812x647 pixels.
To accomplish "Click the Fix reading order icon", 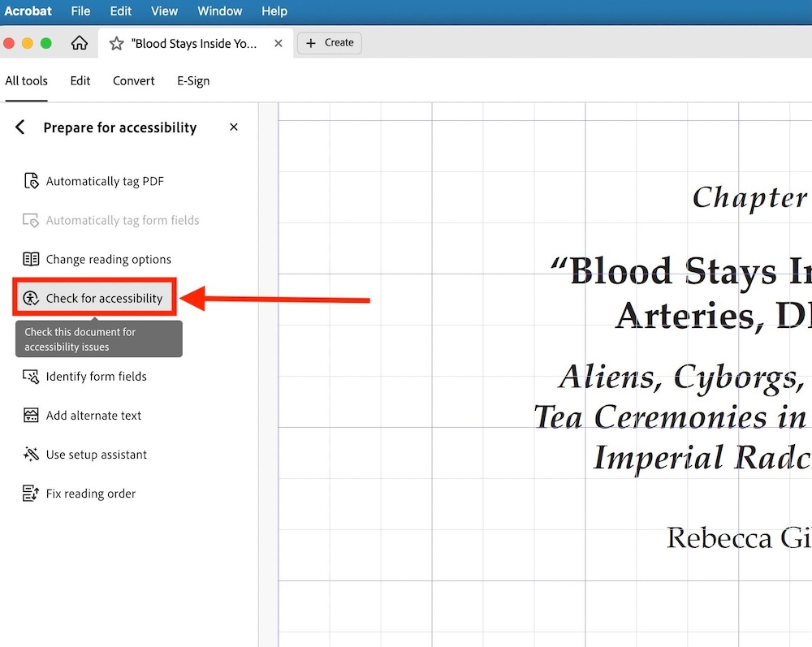I will coord(31,494).
